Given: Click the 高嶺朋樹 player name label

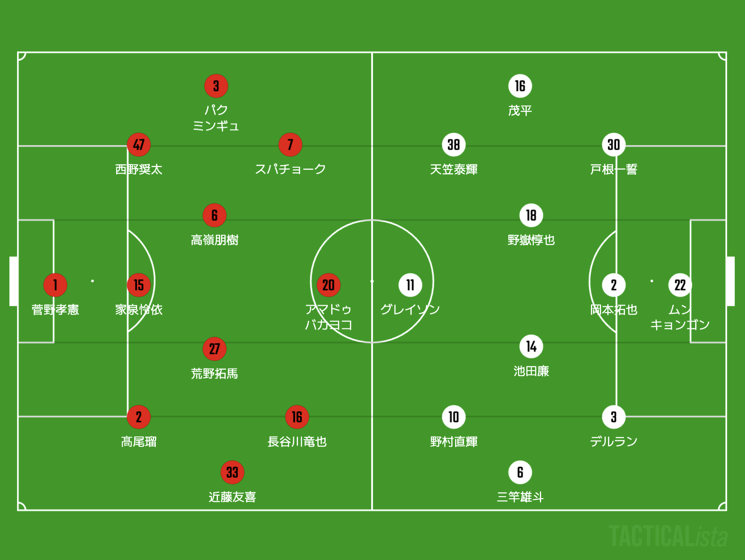Looking at the screenshot, I should pyautogui.click(x=215, y=240).
